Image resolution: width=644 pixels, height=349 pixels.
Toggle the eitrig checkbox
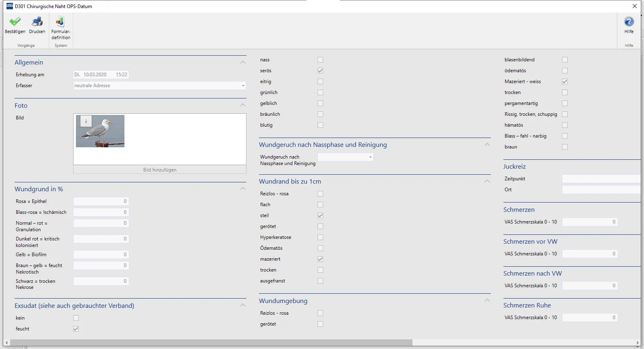[x=320, y=82]
